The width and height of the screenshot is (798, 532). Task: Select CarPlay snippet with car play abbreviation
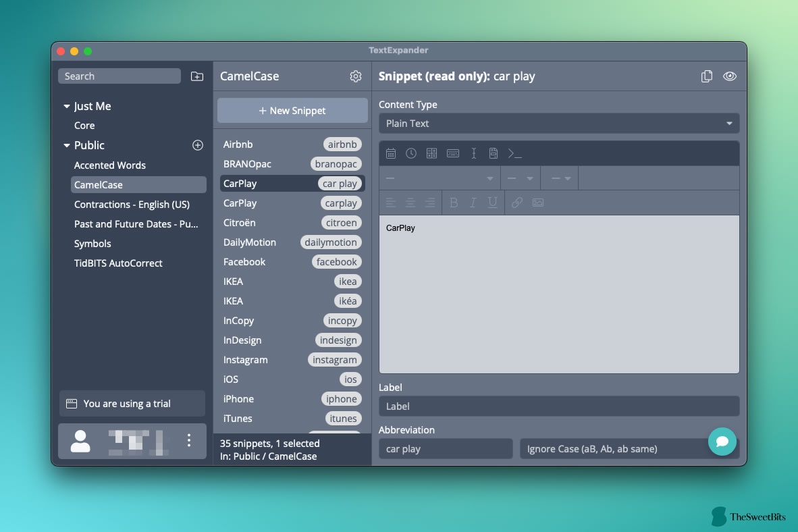tap(292, 184)
